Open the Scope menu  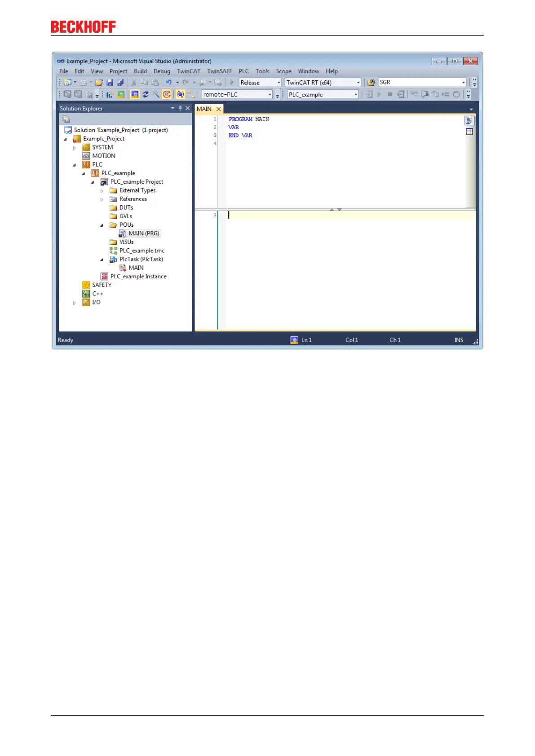coord(283,71)
